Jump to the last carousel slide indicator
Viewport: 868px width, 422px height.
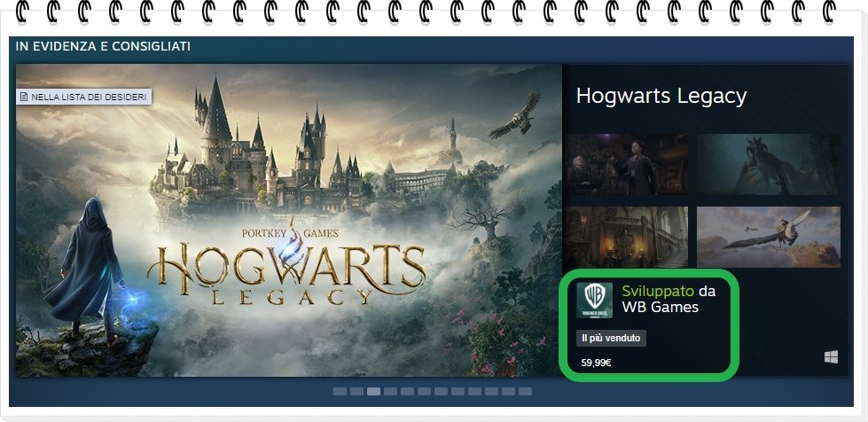click(x=525, y=391)
